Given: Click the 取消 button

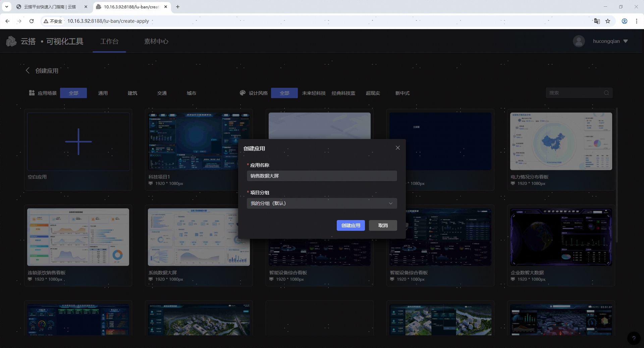Looking at the screenshot, I should coord(383,225).
